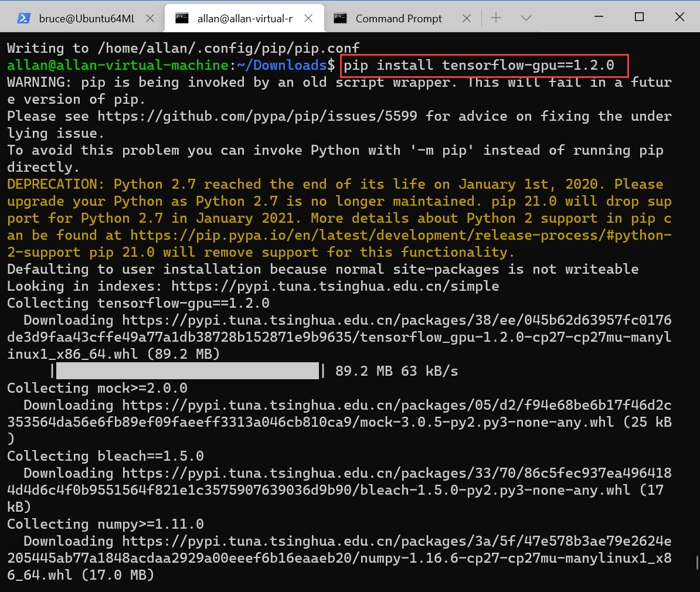Select the allan@allan-virtual-r tab
The image size is (700, 592).
244,18
